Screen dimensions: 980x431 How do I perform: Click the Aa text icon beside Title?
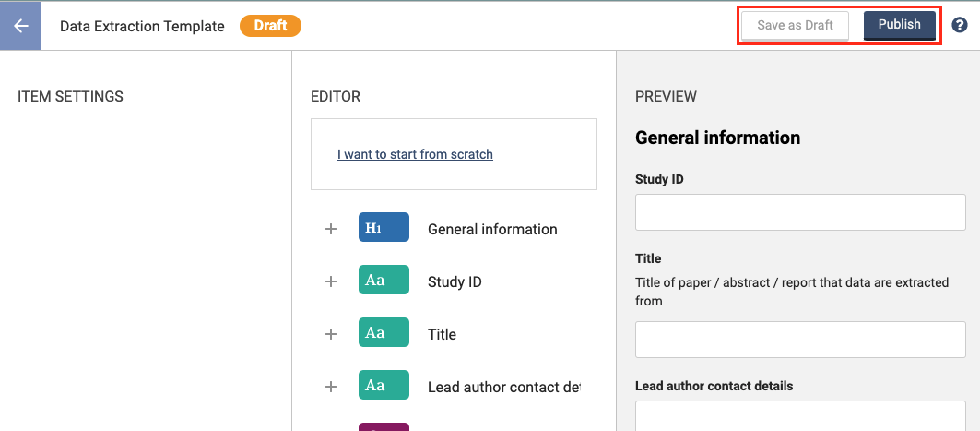click(384, 334)
